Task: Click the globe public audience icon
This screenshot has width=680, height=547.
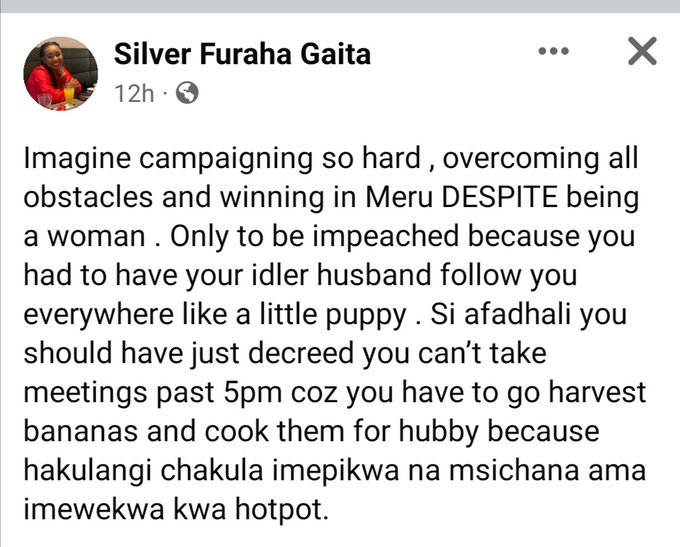Action: coord(187,93)
